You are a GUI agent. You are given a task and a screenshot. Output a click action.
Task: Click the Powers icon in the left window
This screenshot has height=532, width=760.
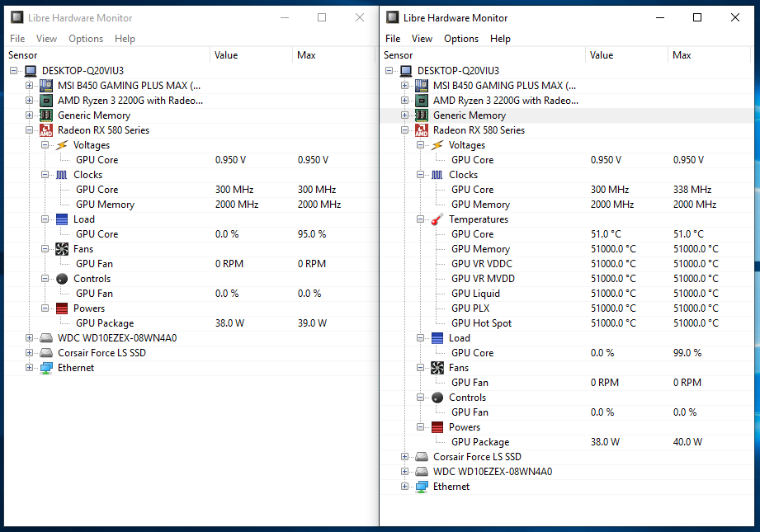(x=61, y=308)
